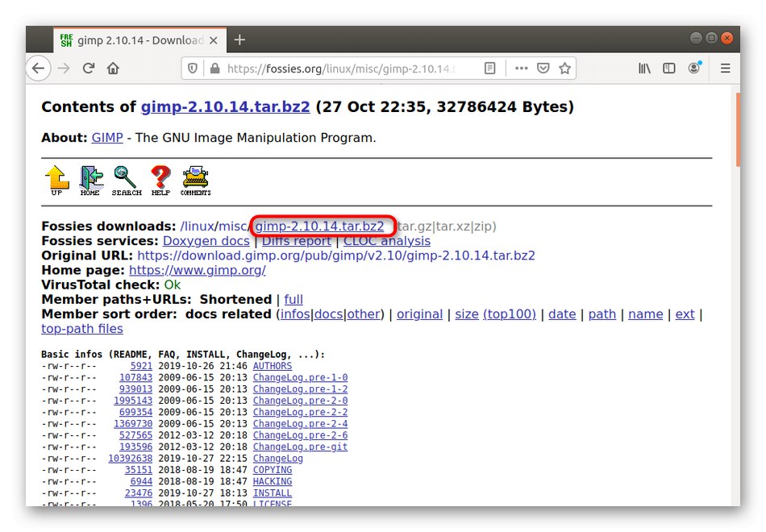Image resolution: width=766 pixels, height=532 pixels.
Task: Select the HOME icon below the heading
Action: [90, 179]
